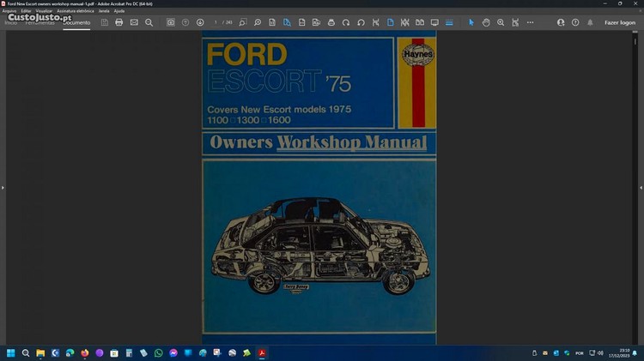Go to the next page arrow

pyautogui.click(x=200, y=22)
